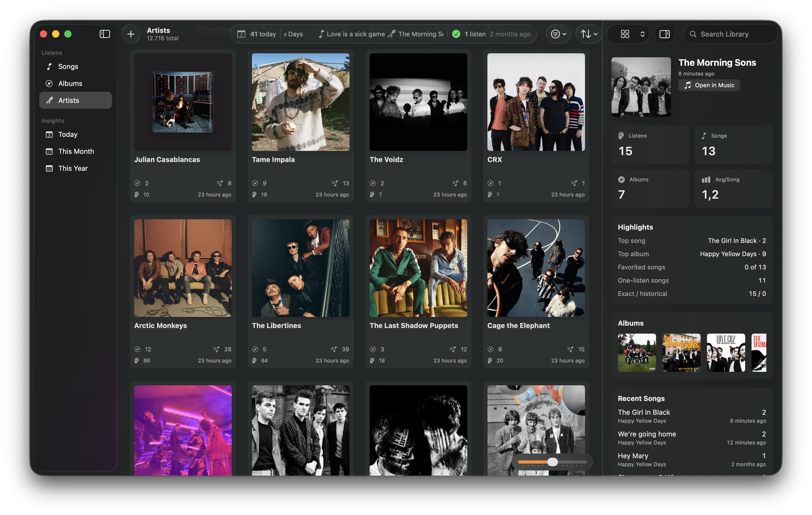Image resolution: width=812 pixels, height=515 pixels.
Task: Adjust the grid size slider
Action: [552, 462]
